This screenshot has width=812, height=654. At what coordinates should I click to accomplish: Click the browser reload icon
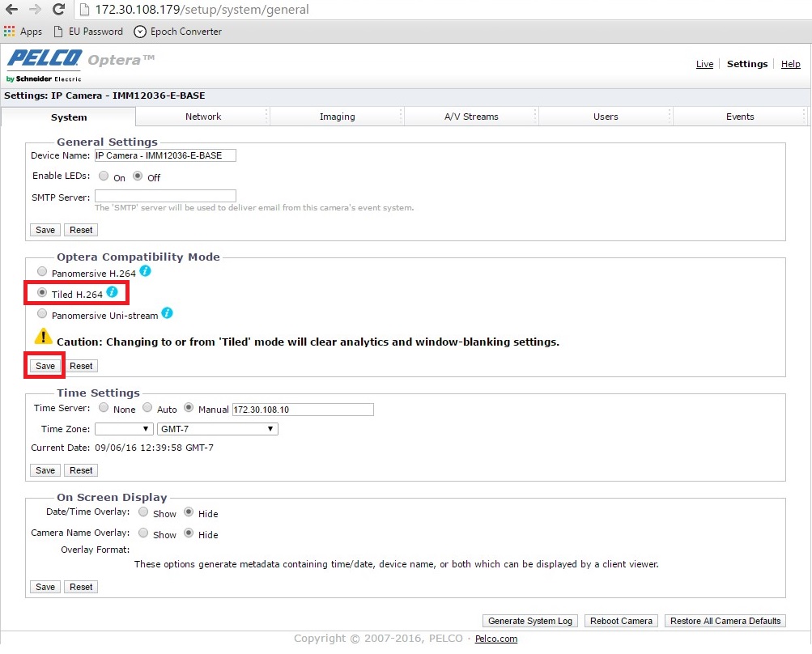[58, 11]
